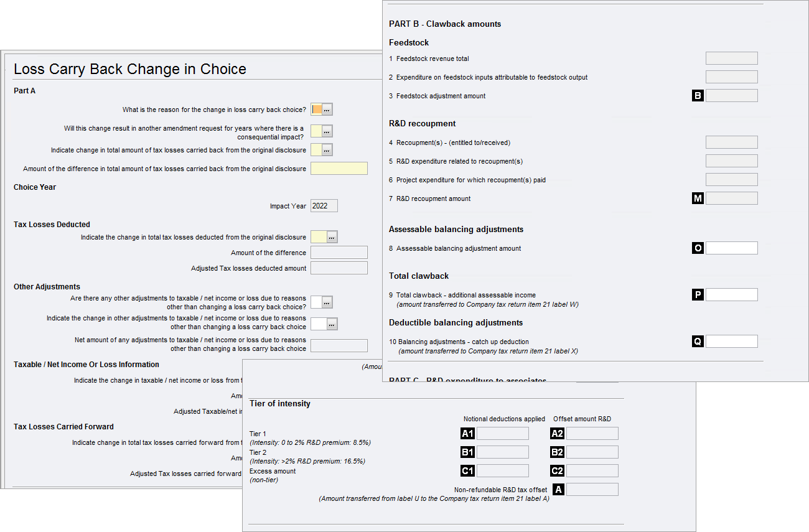Click the 'Other Adjustments' heading
This screenshot has width=809, height=532.
click(47, 287)
